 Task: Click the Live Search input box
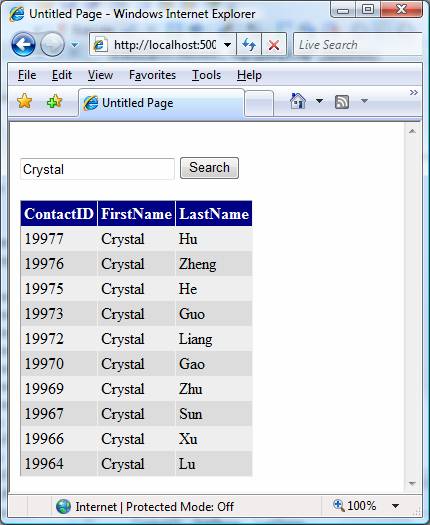click(357, 45)
